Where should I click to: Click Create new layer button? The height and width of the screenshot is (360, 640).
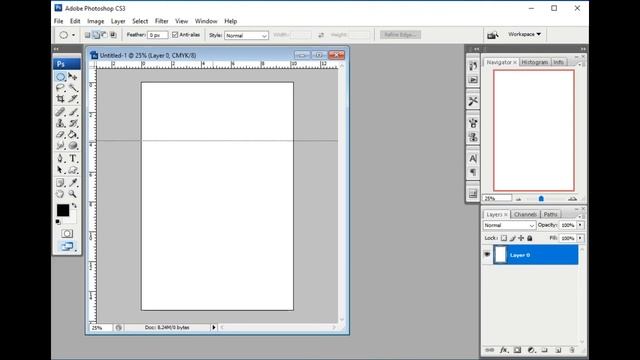coord(558,350)
